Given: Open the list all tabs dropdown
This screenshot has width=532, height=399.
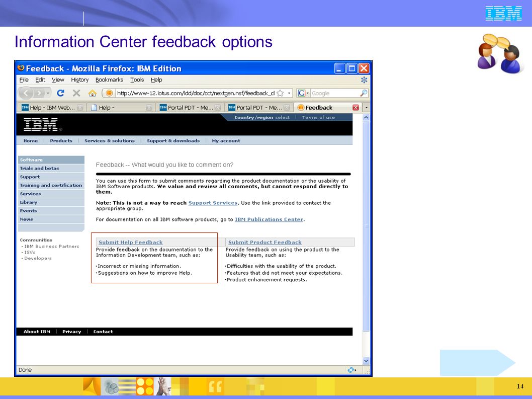Looking at the screenshot, I should (x=366, y=107).
